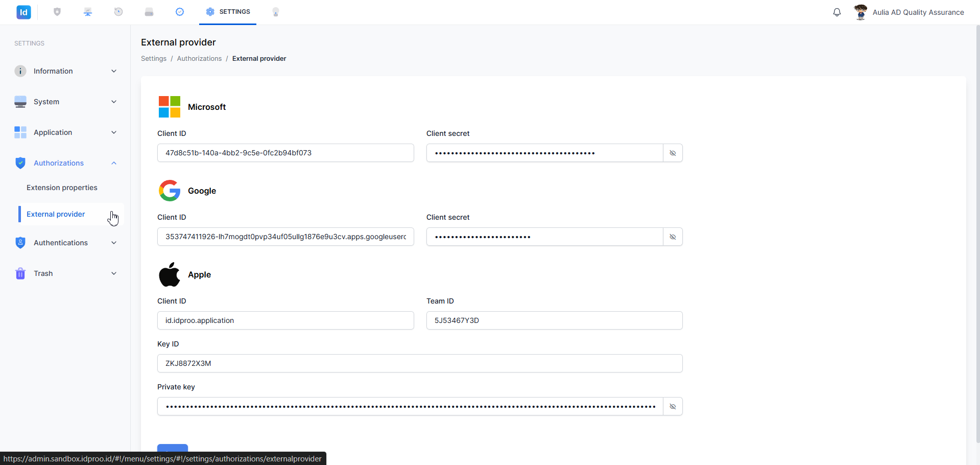Image resolution: width=980 pixels, height=465 pixels.
Task: Open the verified checkmark badge section
Action: [180, 12]
